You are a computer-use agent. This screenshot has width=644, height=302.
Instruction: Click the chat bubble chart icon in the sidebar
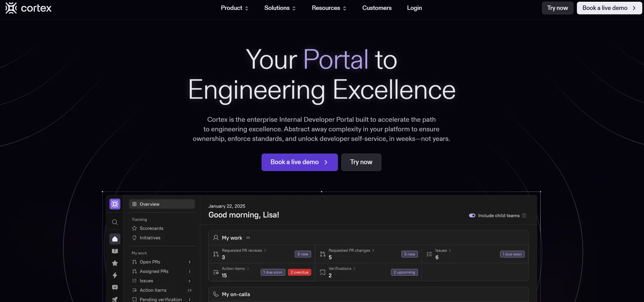pyautogui.click(x=115, y=288)
